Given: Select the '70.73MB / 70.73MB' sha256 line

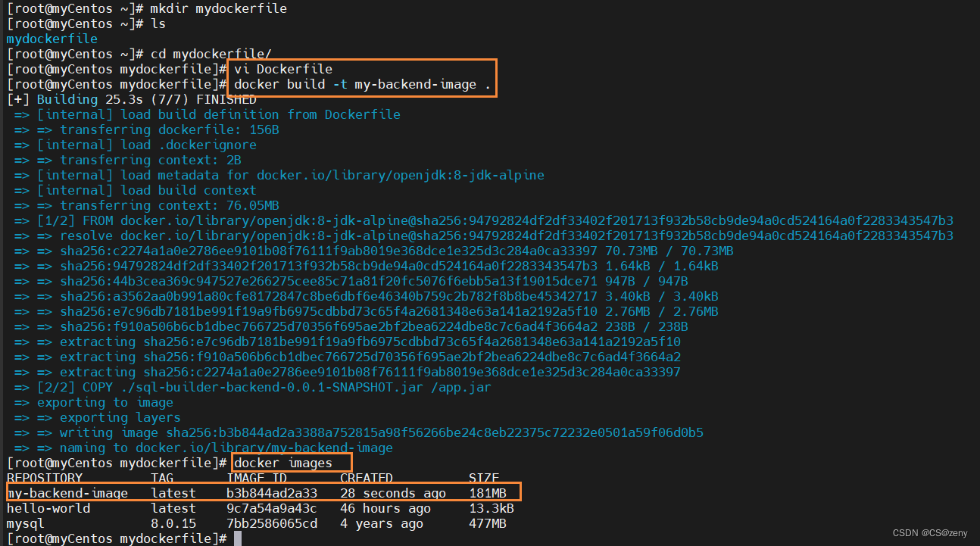Looking at the screenshot, I should (x=373, y=251).
